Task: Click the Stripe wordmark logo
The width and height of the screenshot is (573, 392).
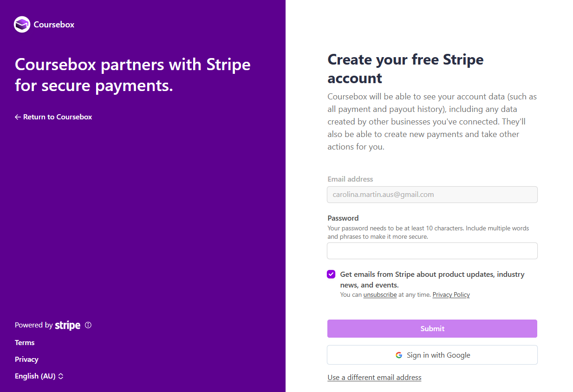Action: (x=68, y=325)
